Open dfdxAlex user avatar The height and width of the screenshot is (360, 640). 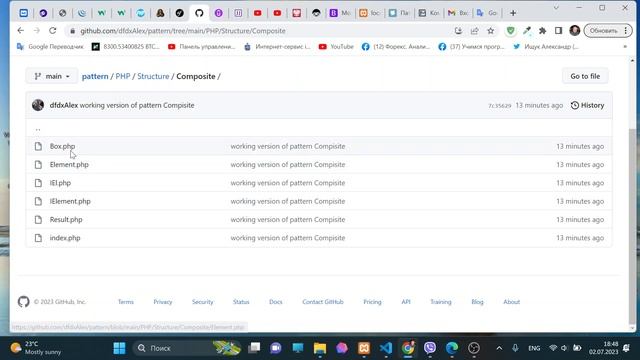[38, 105]
